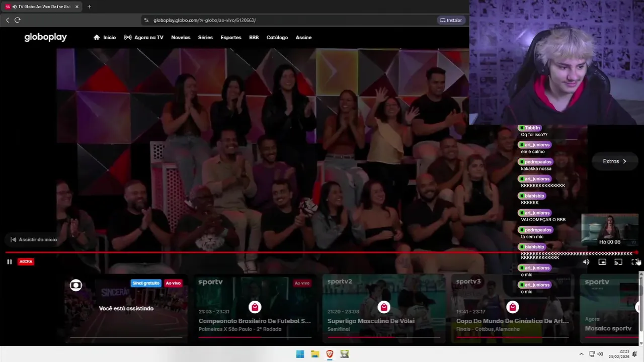Click the Instalar app button
Viewport: 644px width, 362px height.
(x=451, y=20)
